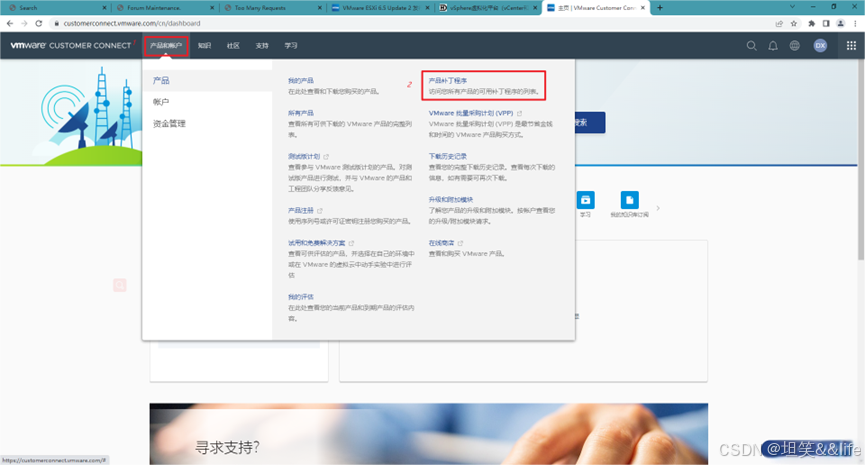Screen dimensions: 865x465
Task: Open the 测试版计划 link
Action: tap(304, 157)
